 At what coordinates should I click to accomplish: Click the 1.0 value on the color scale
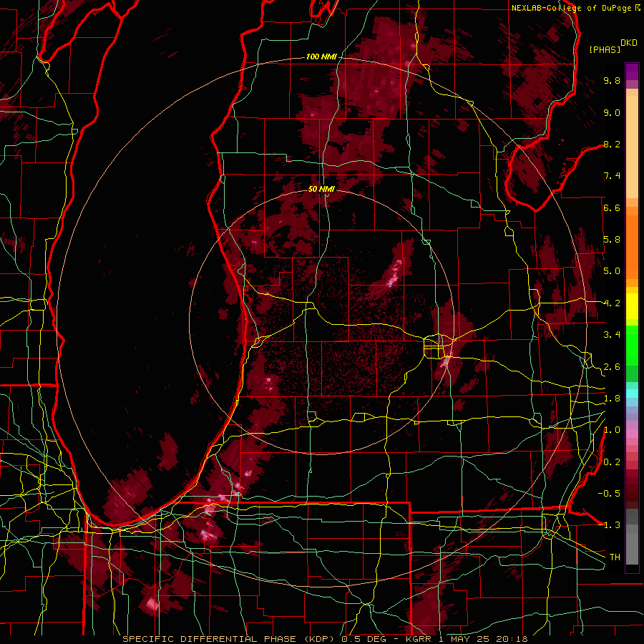point(612,430)
